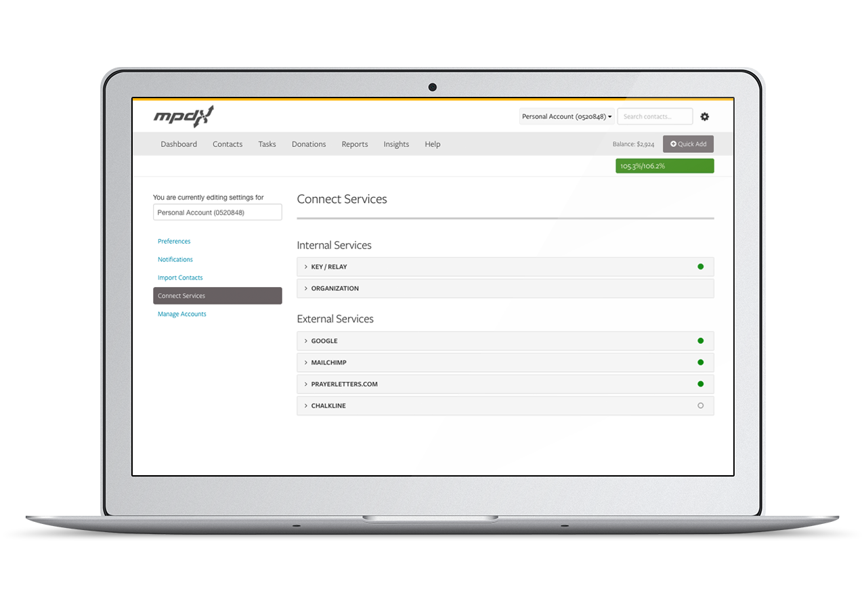Click the Connect Services page heading
Viewport: 864px width, 616px height.
click(342, 199)
